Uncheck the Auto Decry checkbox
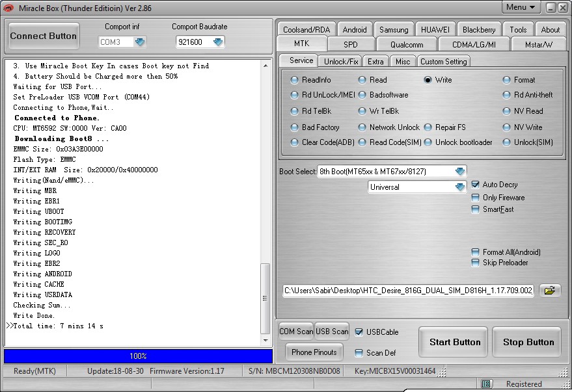 point(475,185)
